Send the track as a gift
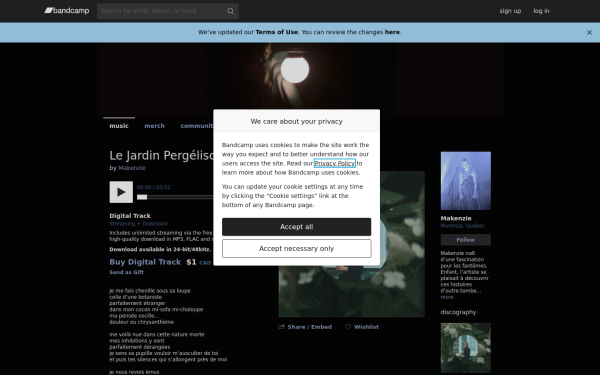Screen dimensions: 600x375 point(126,272)
